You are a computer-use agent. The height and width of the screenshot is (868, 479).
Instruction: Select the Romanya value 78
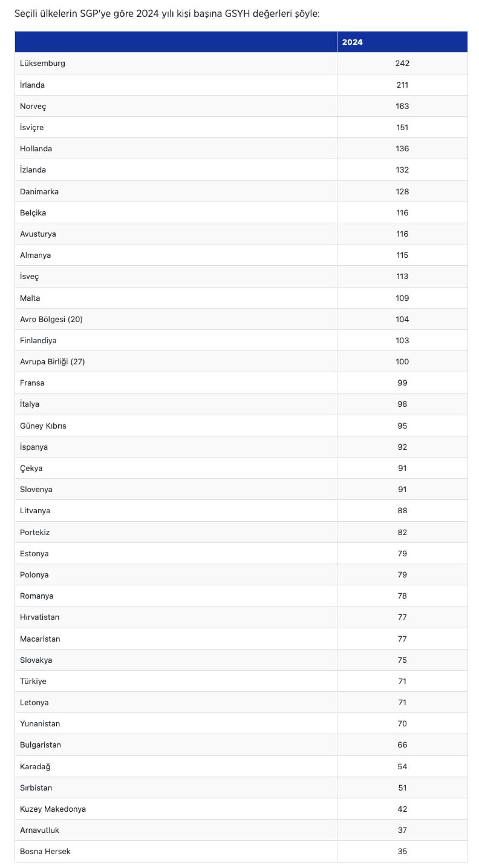click(x=402, y=596)
